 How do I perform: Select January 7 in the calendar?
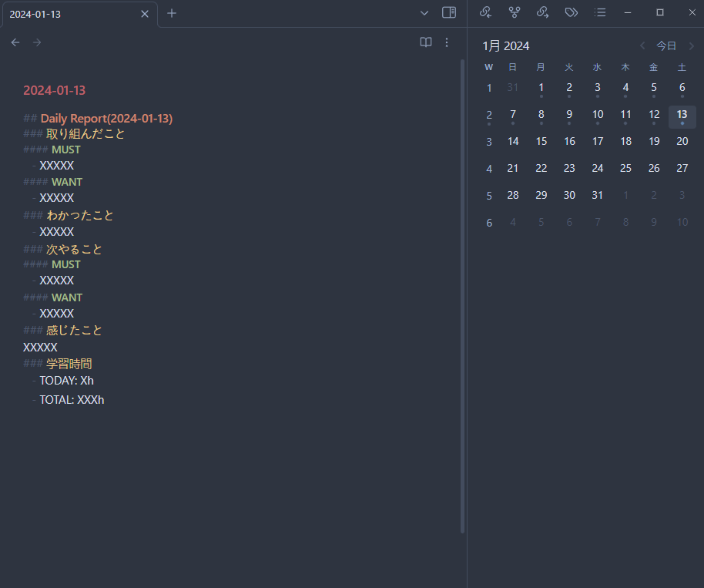coord(513,116)
